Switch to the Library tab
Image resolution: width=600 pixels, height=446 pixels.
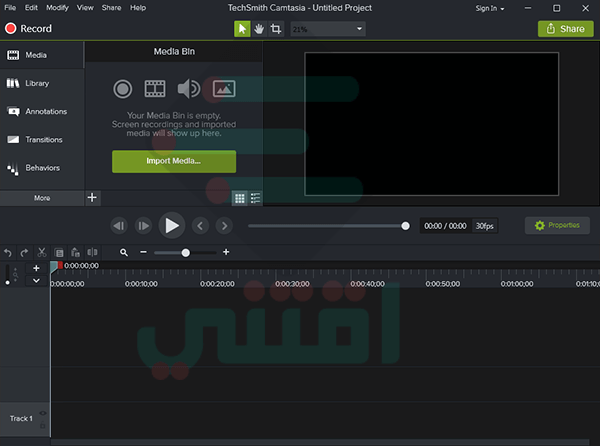[x=42, y=83]
